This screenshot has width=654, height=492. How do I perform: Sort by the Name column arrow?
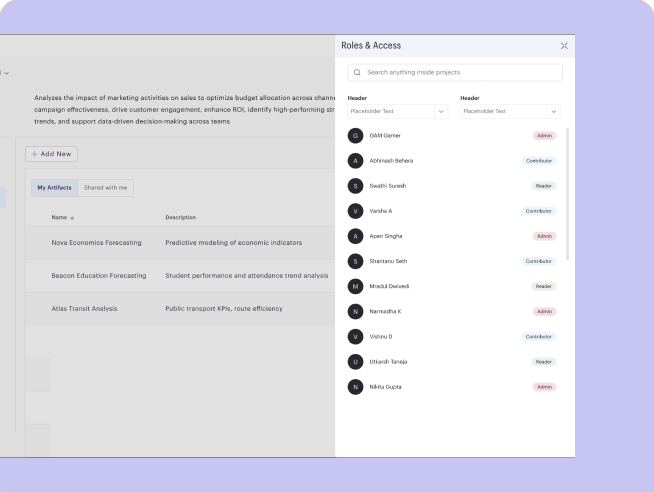coord(72,218)
